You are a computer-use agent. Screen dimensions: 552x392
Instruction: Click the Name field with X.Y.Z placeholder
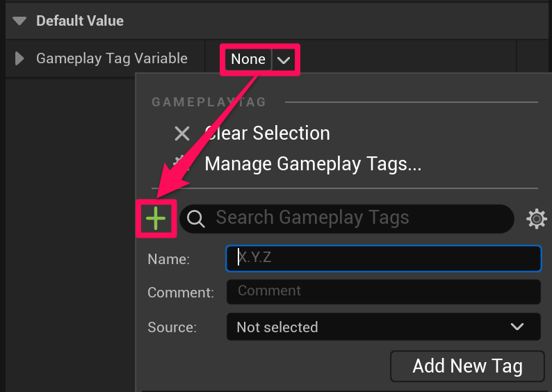tap(383, 258)
